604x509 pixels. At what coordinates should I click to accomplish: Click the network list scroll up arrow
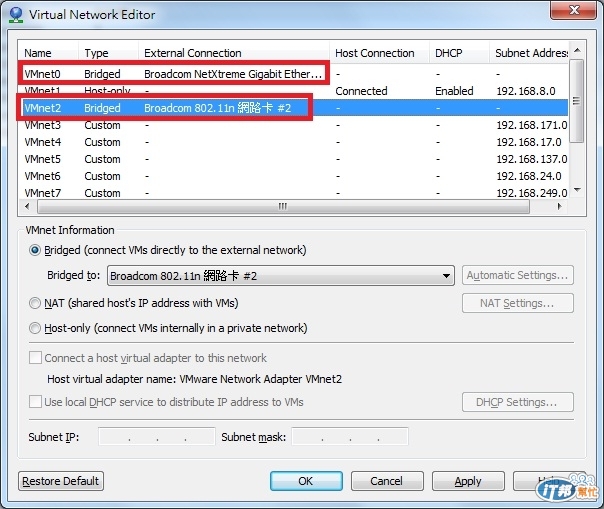tap(577, 50)
